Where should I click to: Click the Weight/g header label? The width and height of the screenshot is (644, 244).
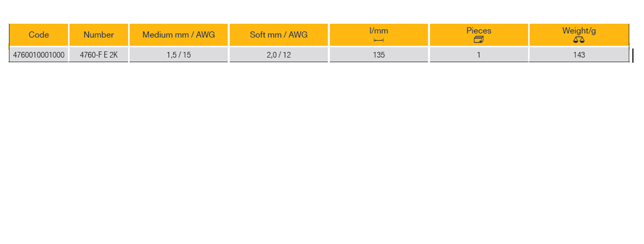tap(579, 31)
